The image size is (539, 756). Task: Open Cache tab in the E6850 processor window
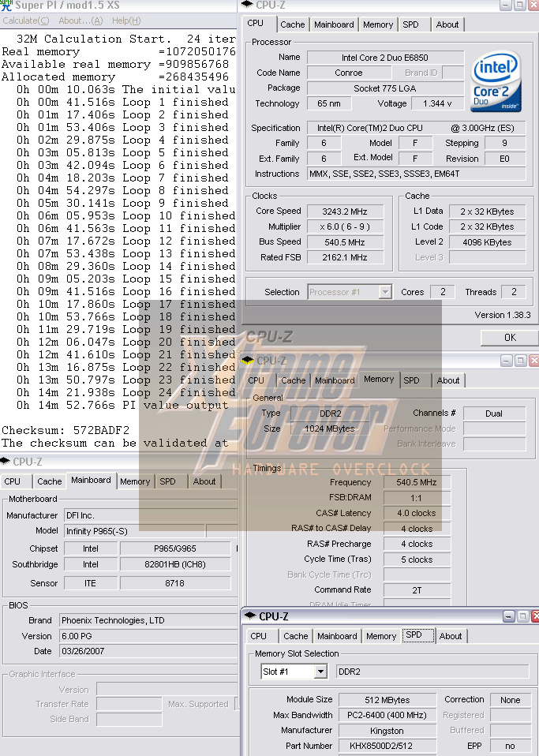(x=293, y=24)
